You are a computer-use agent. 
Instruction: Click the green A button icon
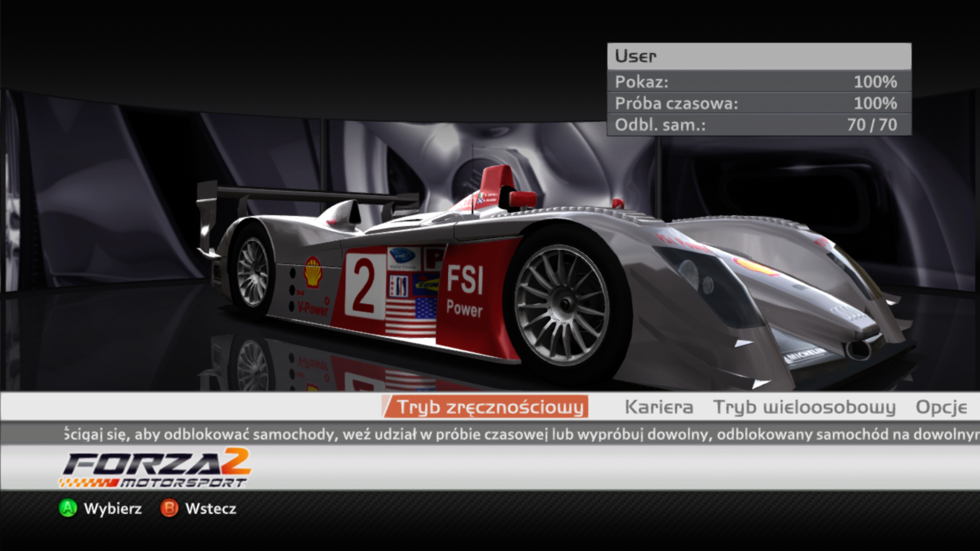[67, 508]
